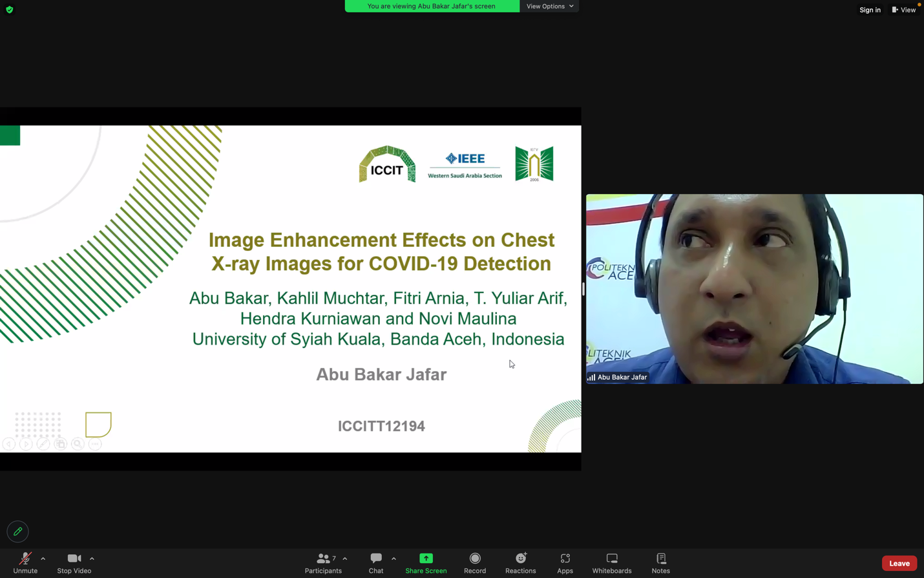924x578 pixels.
Task: Click the green Share Screen icon
Action: 426,559
